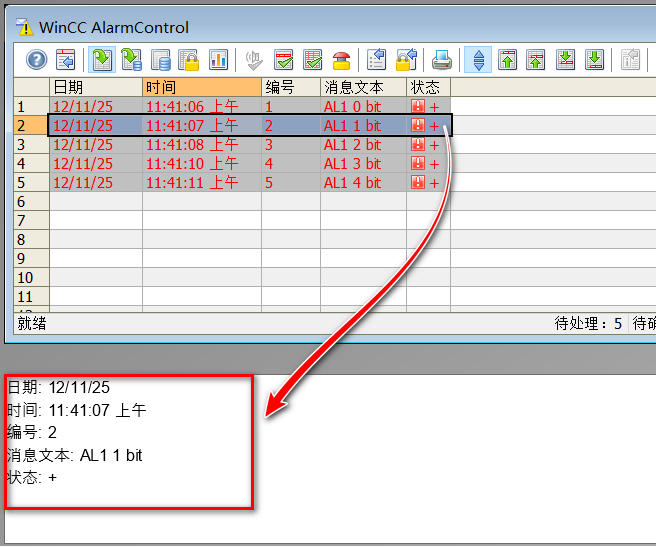
Task: Click the 消息文本 column header
Action: (363, 87)
